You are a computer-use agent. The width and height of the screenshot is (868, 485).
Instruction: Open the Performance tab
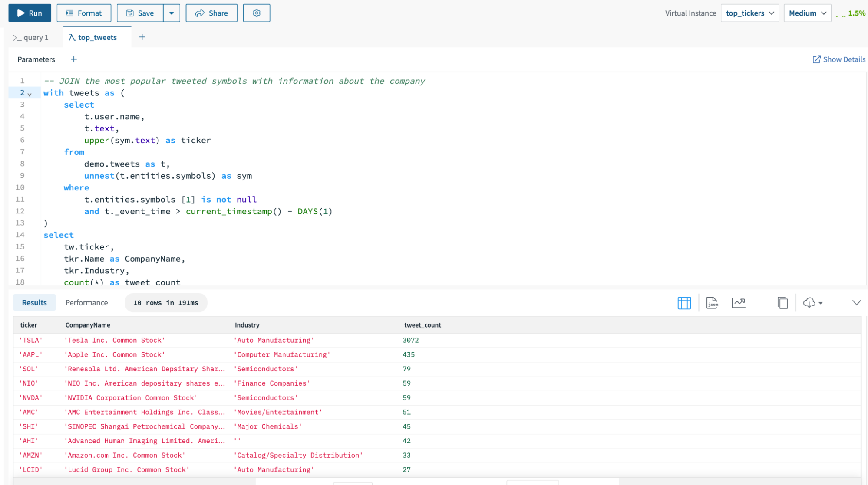pyautogui.click(x=86, y=303)
